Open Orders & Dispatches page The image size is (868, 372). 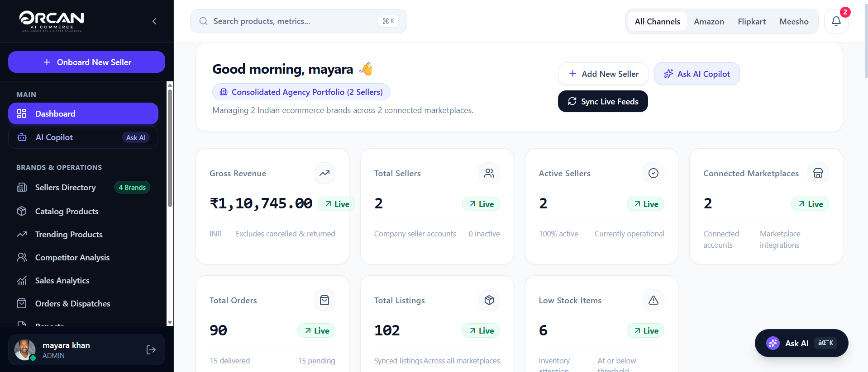tap(83, 303)
